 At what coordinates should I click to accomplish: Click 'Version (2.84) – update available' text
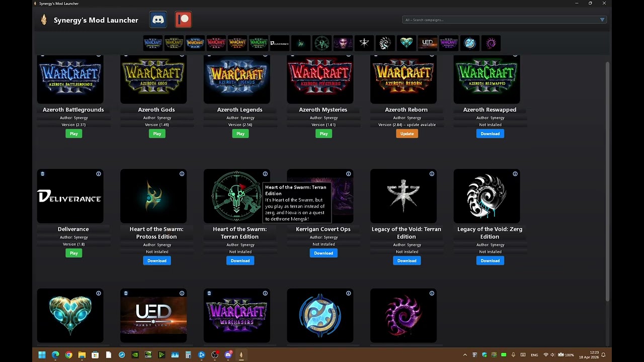[x=407, y=125]
